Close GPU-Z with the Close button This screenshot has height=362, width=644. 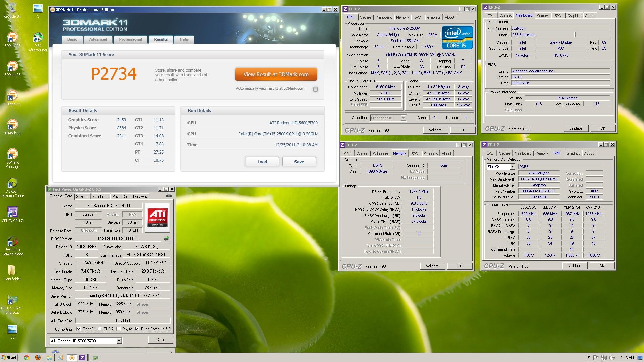[161, 340]
